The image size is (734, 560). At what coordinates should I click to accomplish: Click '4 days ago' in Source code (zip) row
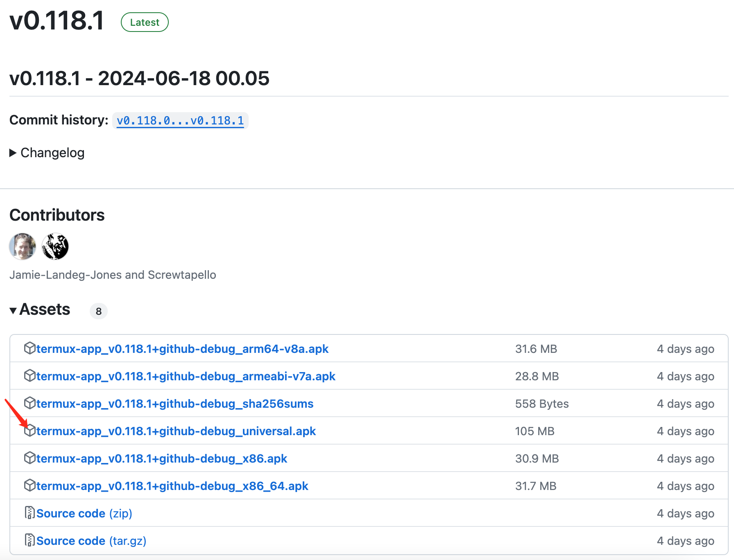coord(686,513)
